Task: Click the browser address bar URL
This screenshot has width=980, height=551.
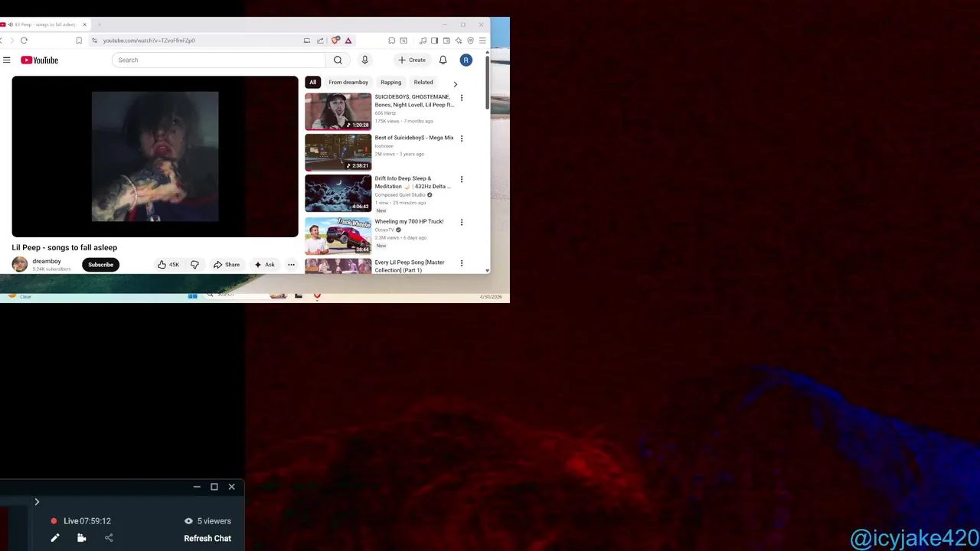Action: [x=149, y=41]
